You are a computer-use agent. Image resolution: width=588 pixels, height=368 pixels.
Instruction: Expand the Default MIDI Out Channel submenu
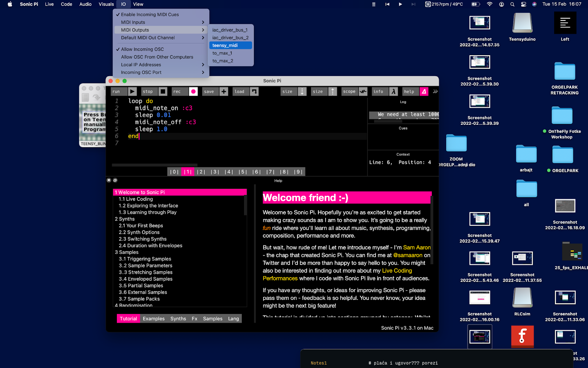pyautogui.click(x=148, y=38)
